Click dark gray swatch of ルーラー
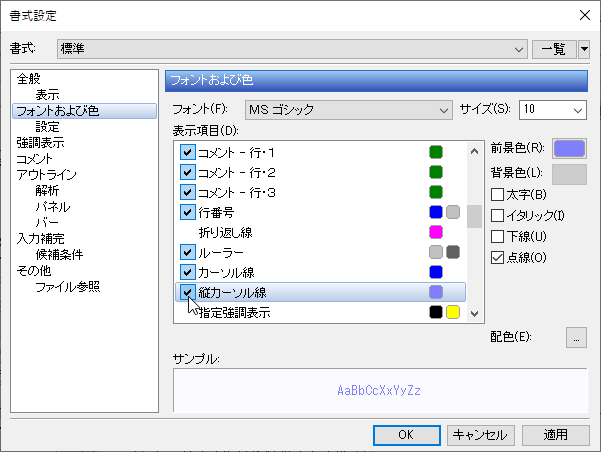601x452 pixels. click(453, 252)
